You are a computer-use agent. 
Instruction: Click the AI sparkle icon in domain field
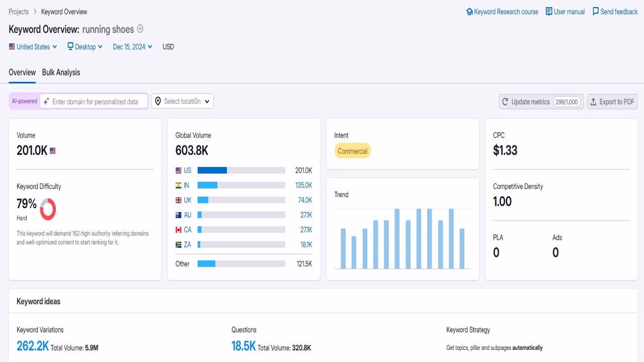coord(46,101)
